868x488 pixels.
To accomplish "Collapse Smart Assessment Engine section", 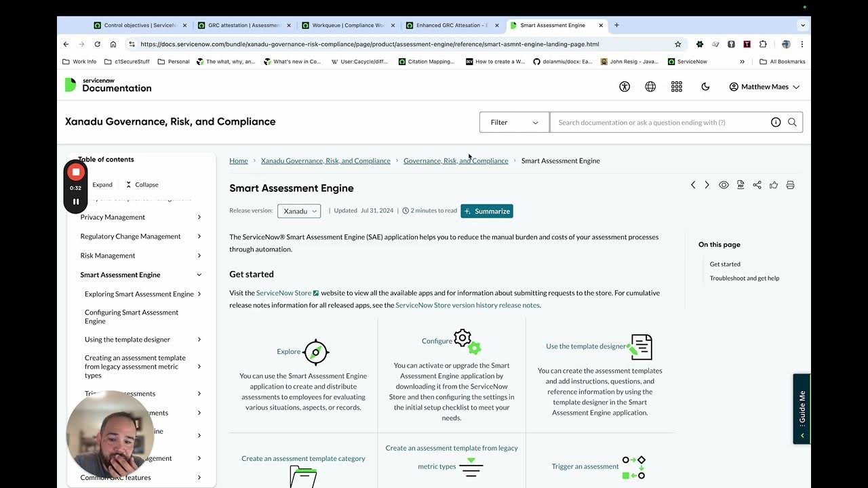I will pyautogui.click(x=199, y=274).
